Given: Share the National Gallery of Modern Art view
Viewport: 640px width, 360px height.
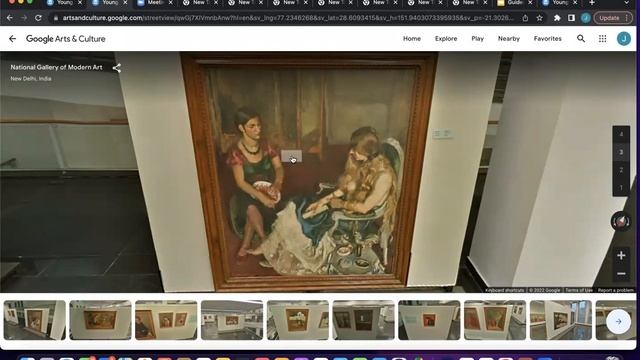Looking at the screenshot, I should coord(117,68).
